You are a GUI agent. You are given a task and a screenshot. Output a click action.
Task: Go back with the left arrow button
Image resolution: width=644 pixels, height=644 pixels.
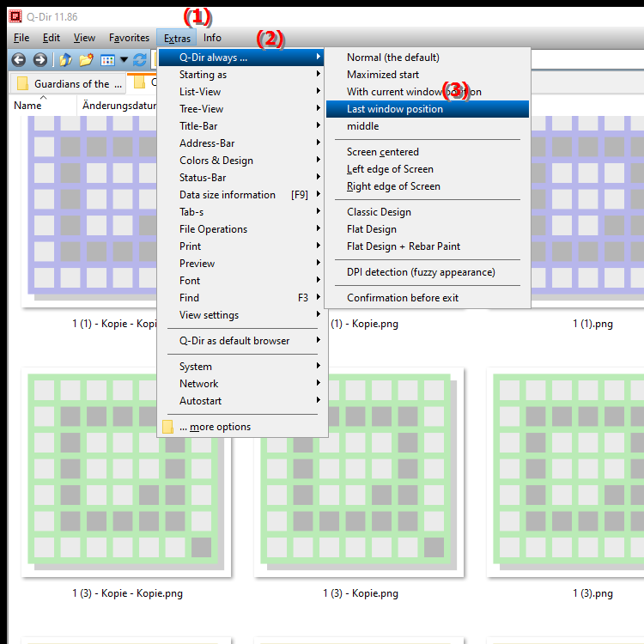point(19,60)
